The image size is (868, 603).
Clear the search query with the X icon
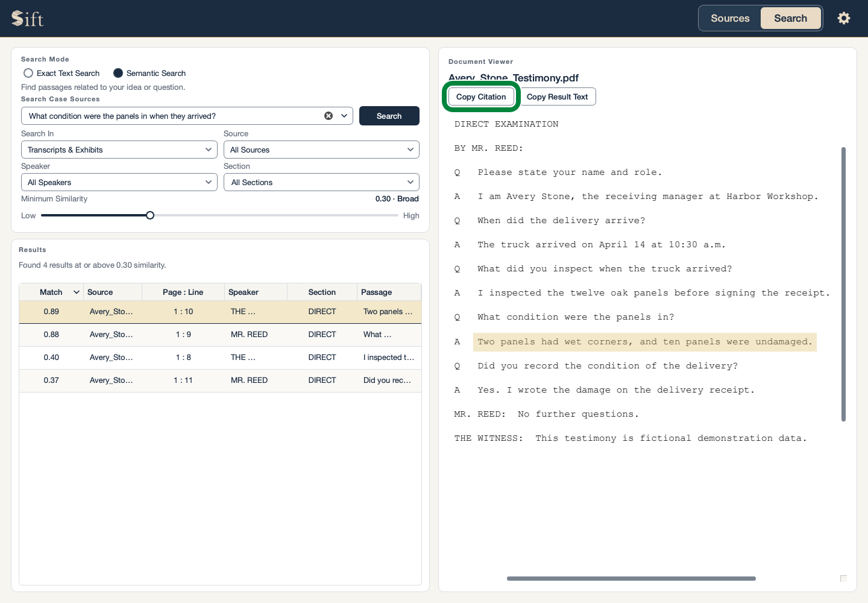[329, 116]
